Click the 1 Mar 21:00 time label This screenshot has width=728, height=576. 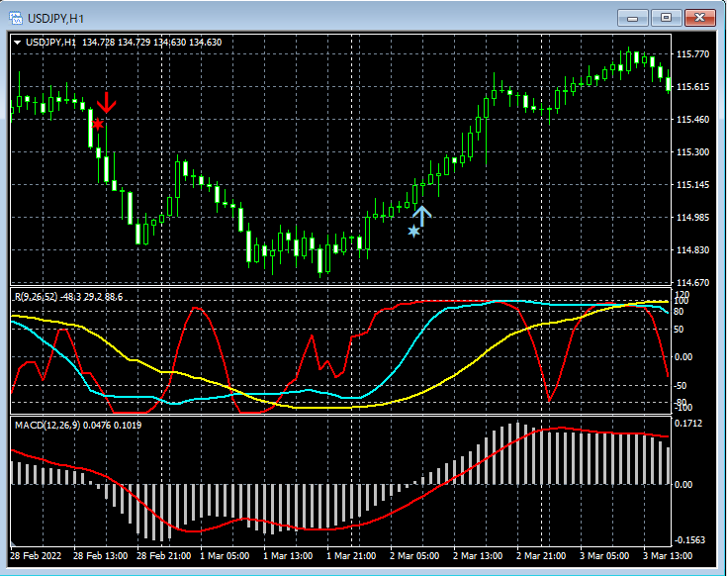coord(351,556)
